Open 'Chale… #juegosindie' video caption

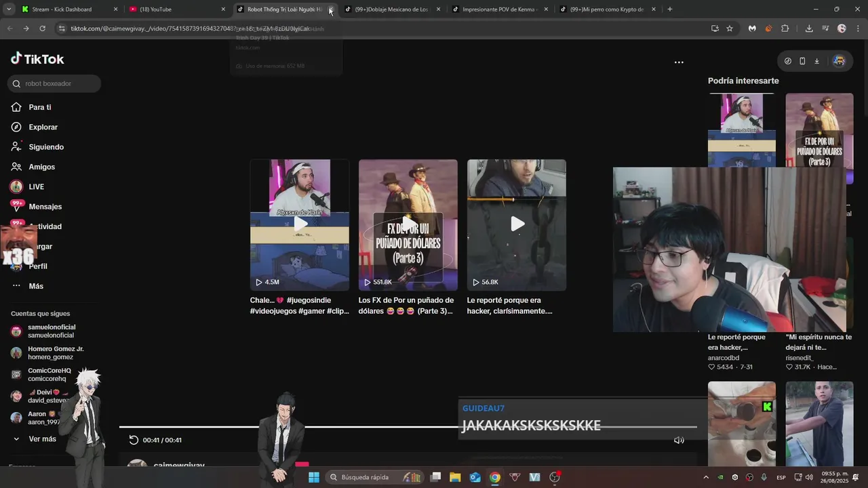(300, 306)
